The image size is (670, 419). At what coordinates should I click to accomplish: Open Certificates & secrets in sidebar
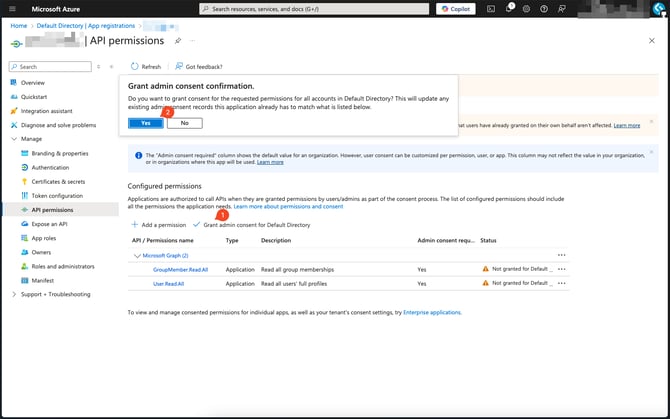[58, 181]
